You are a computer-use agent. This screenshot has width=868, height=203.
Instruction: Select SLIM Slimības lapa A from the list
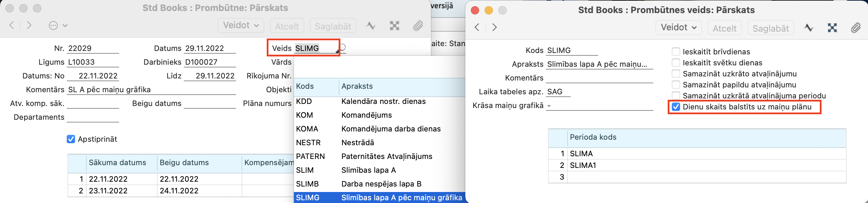(379, 170)
